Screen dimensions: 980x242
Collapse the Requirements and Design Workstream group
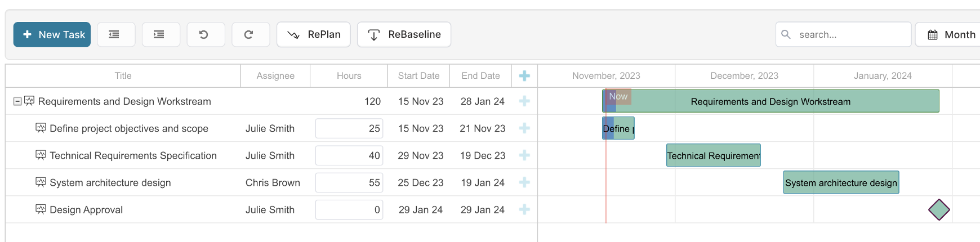[x=17, y=101]
